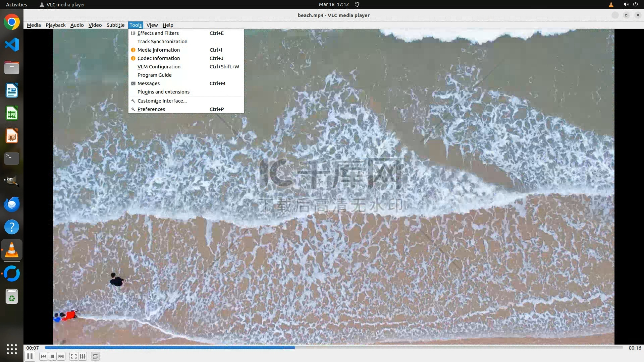Toggle loop playback mode button

click(x=95, y=356)
